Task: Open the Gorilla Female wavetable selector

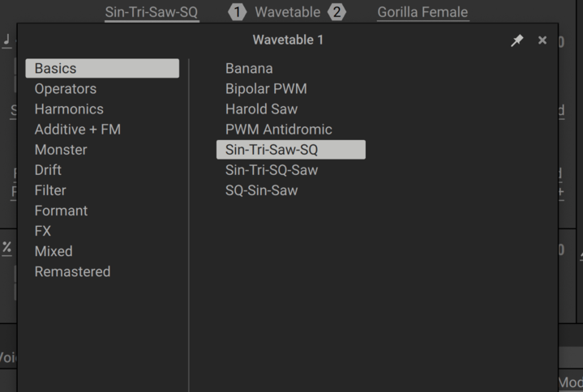Action: pyautogui.click(x=422, y=12)
